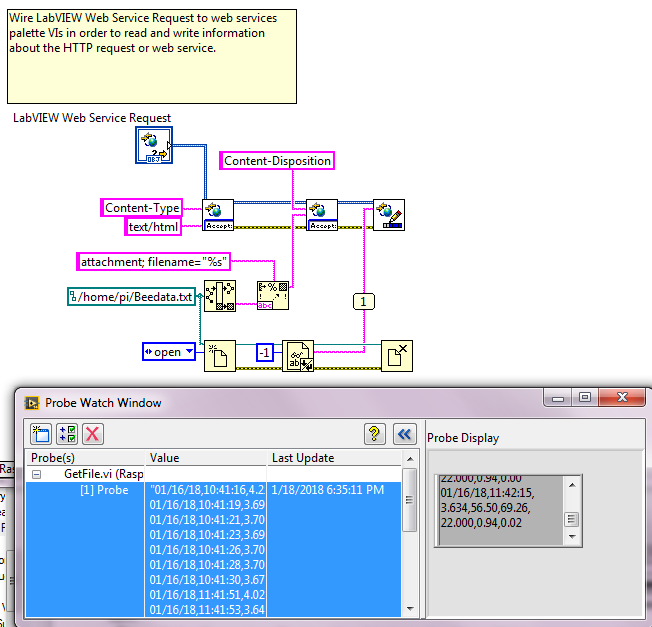Click the LabVIEW Web Service Request label
This screenshot has height=627, width=652.
[x=92, y=118]
